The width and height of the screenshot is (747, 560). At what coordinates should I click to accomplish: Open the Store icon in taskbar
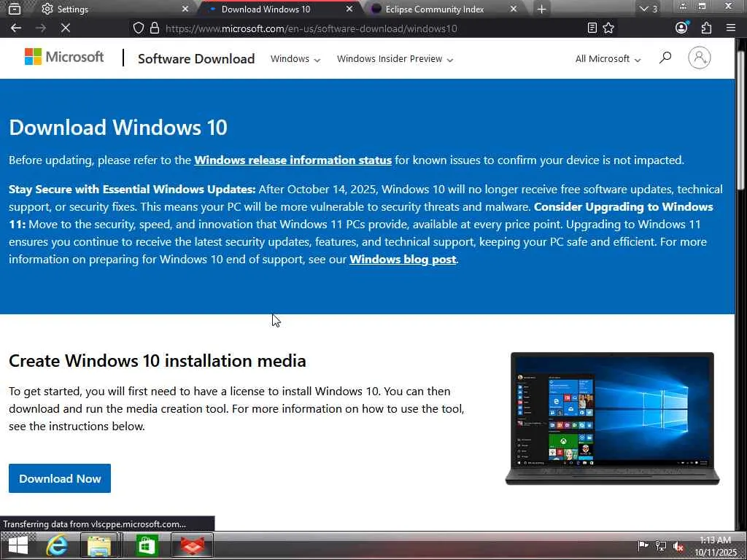click(146, 546)
